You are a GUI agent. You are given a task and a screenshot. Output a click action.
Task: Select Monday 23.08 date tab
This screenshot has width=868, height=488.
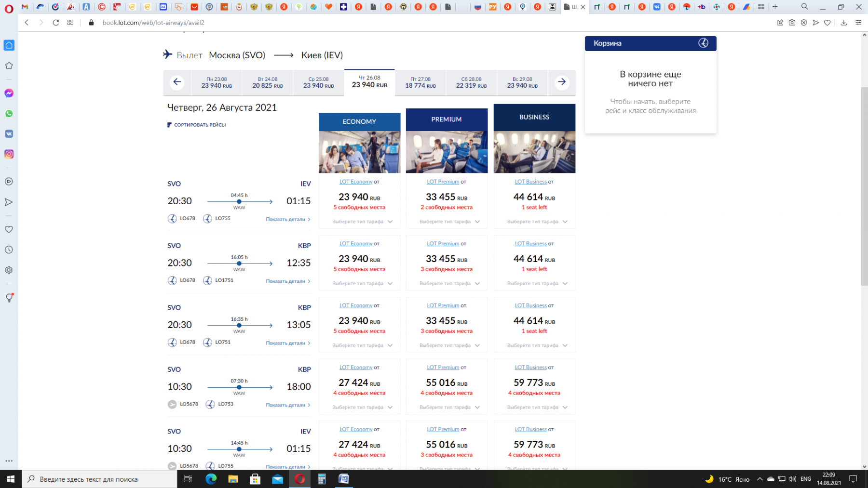[217, 82]
